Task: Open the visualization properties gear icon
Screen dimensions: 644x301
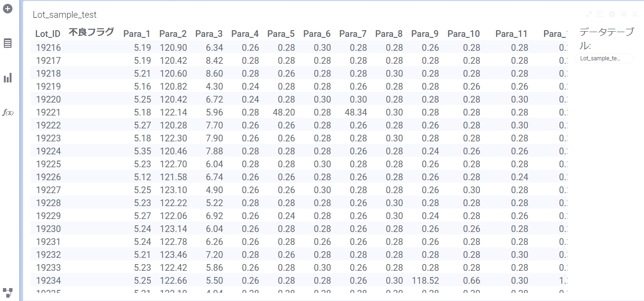Action: [612, 14]
